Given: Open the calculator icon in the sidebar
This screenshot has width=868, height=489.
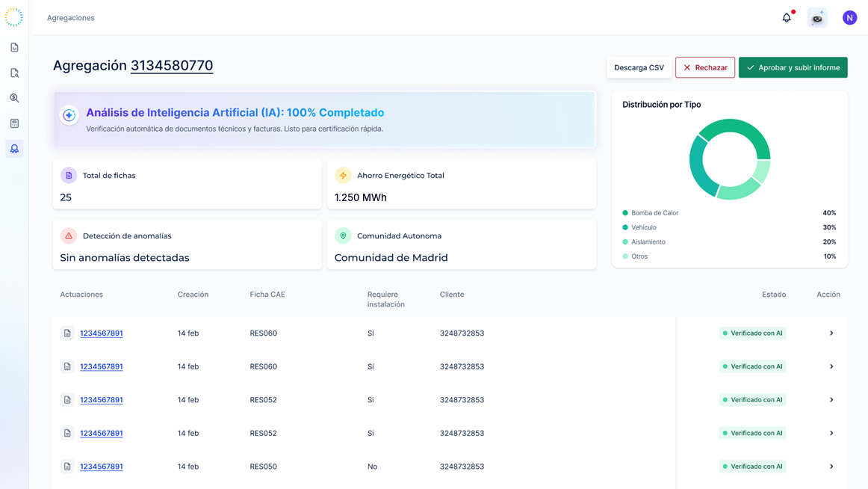Looking at the screenshot, I should pyautogui.click(x=14, y=123).
